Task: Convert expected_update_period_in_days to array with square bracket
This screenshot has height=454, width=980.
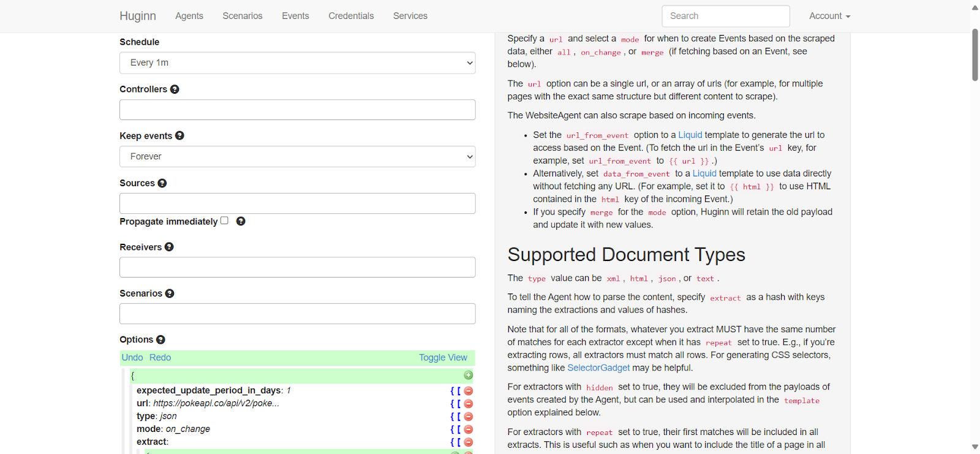Action: click(459, 391)
